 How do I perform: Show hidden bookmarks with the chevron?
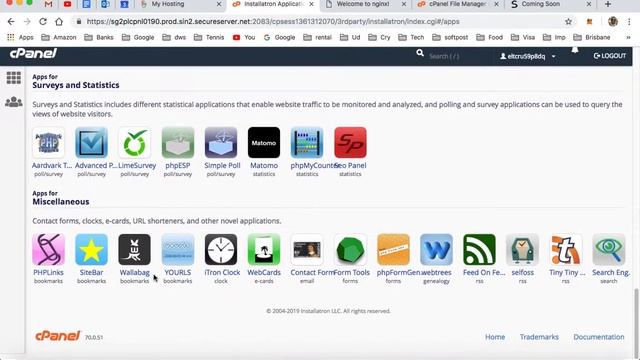point(628,37)
